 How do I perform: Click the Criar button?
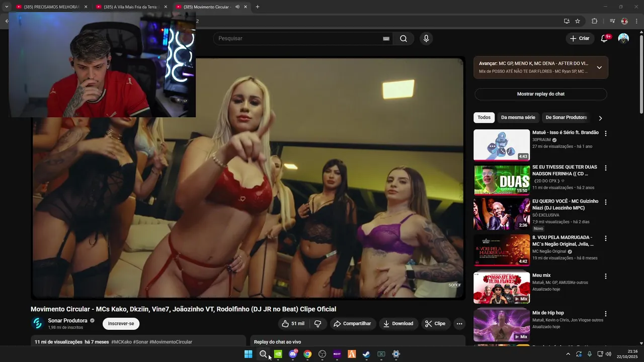(580, 38)
